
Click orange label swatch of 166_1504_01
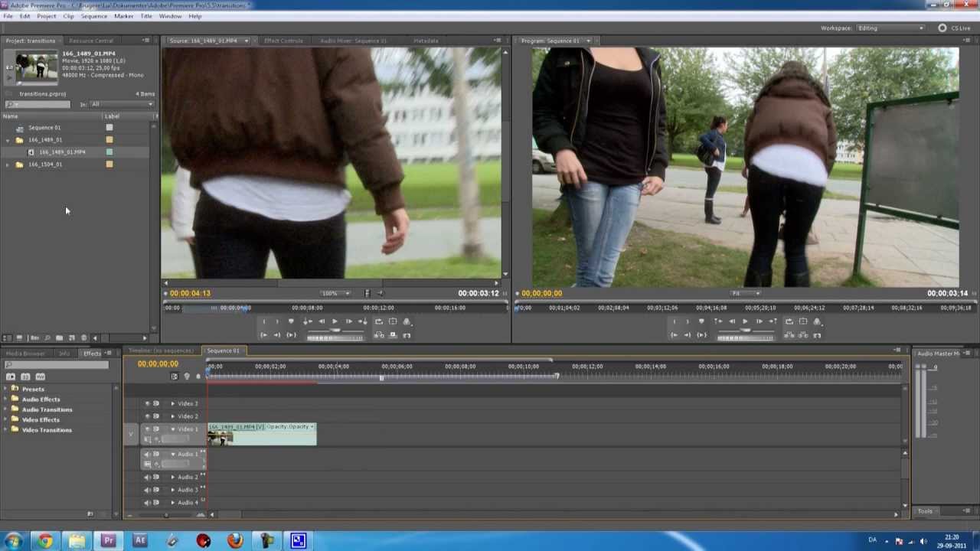tap(109, 165)
